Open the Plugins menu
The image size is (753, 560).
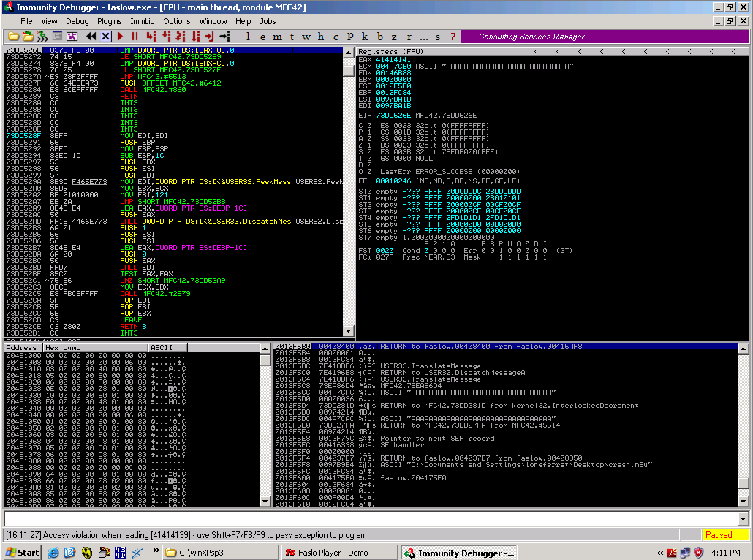click(110, 21)
